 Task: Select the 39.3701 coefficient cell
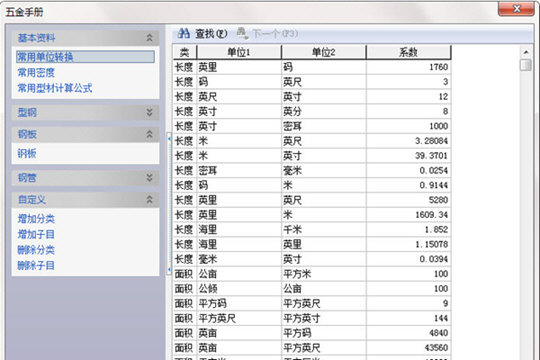coord(409,156)
